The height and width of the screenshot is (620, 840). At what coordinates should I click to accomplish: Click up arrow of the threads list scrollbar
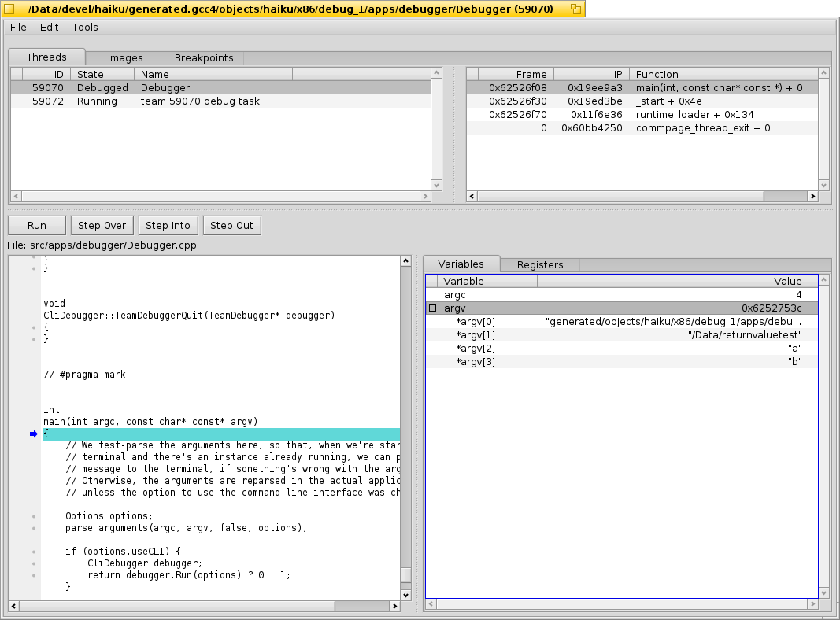click(437, 73)
